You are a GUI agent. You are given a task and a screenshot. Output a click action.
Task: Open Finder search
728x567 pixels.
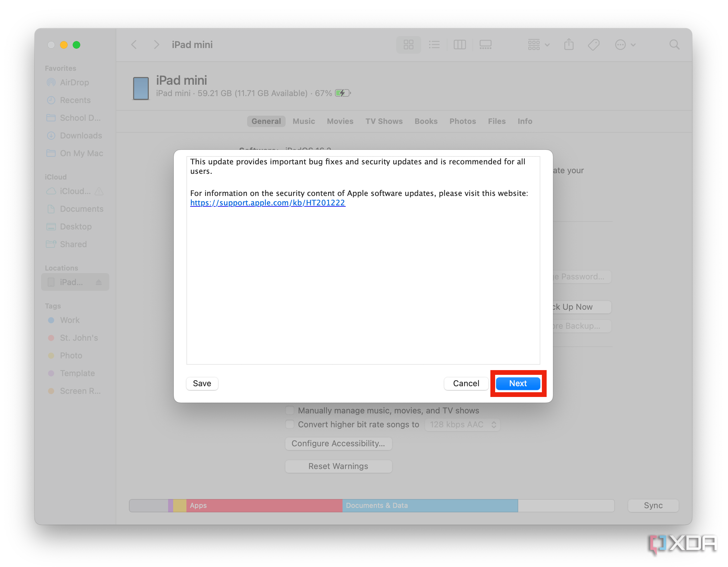click(x=674, y=44)
